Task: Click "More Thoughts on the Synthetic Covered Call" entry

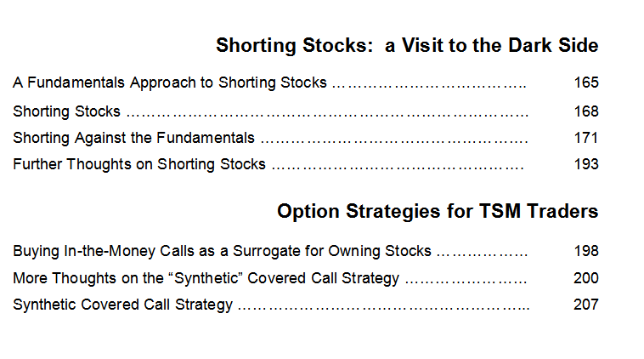Action: tap(206, 278)
